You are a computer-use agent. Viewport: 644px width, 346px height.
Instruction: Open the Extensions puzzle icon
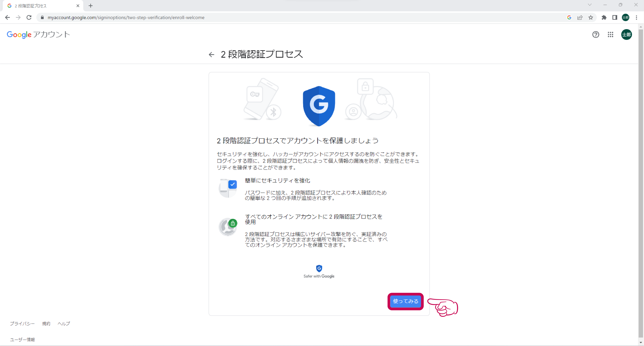click(x=604, y=17)
